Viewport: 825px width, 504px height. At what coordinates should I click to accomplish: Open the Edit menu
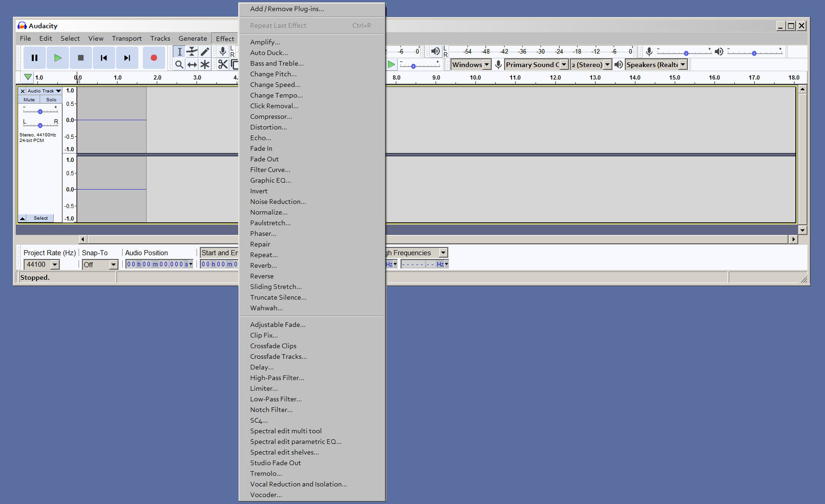(45, 38)
